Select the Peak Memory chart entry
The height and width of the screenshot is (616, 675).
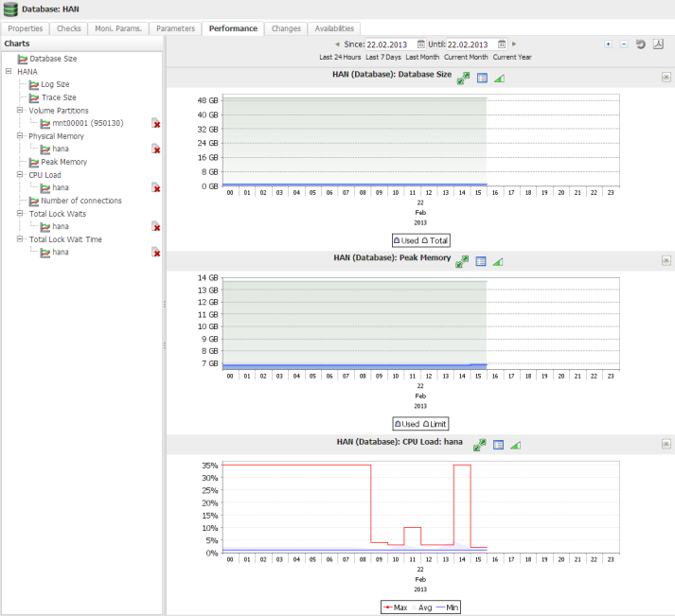click(63, 162)
